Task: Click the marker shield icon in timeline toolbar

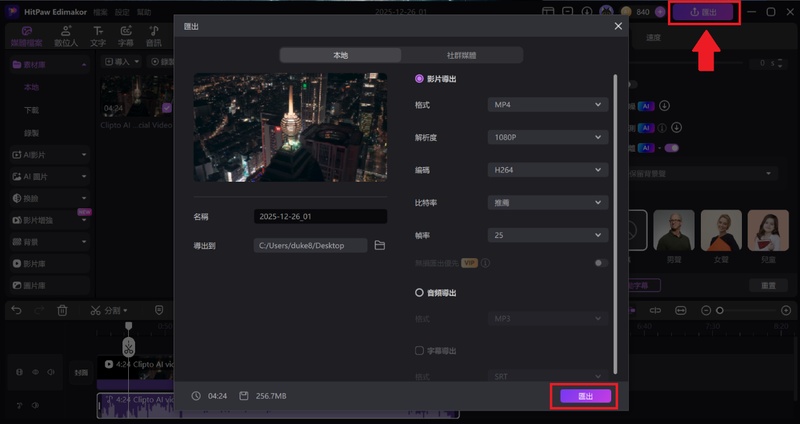Action: coord(159,310)
